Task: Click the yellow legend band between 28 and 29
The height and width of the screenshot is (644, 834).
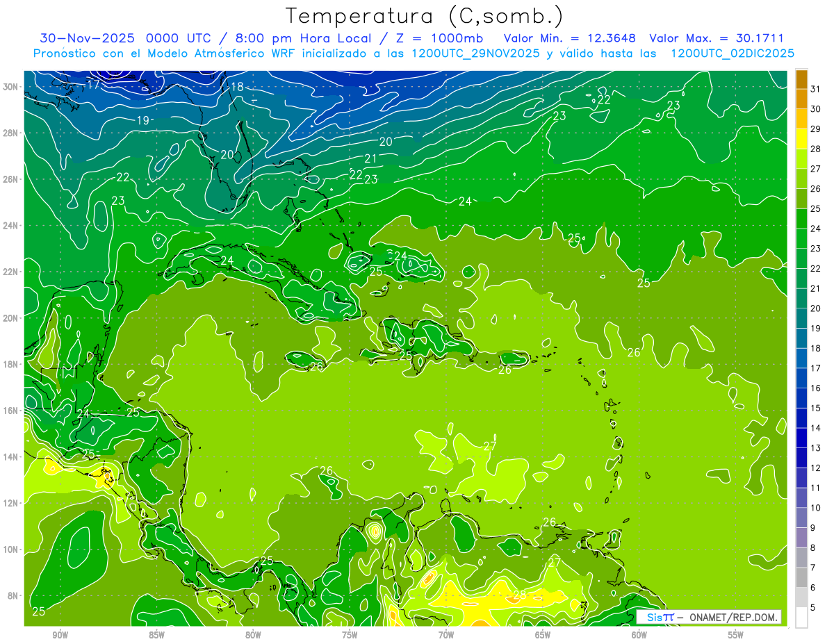Action: pos(801,139)
